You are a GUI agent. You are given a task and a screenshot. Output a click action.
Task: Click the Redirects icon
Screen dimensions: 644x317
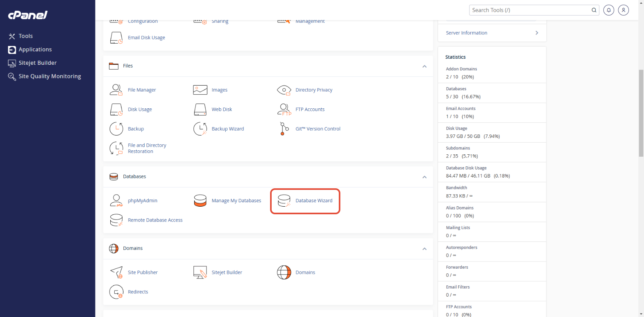click(116, 292)
